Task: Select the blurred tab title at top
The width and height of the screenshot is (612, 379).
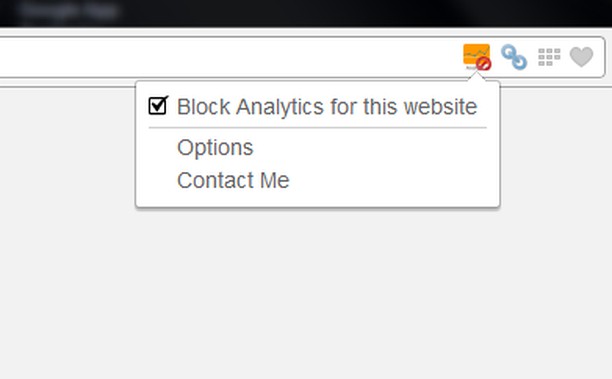Action: point(69,11)
